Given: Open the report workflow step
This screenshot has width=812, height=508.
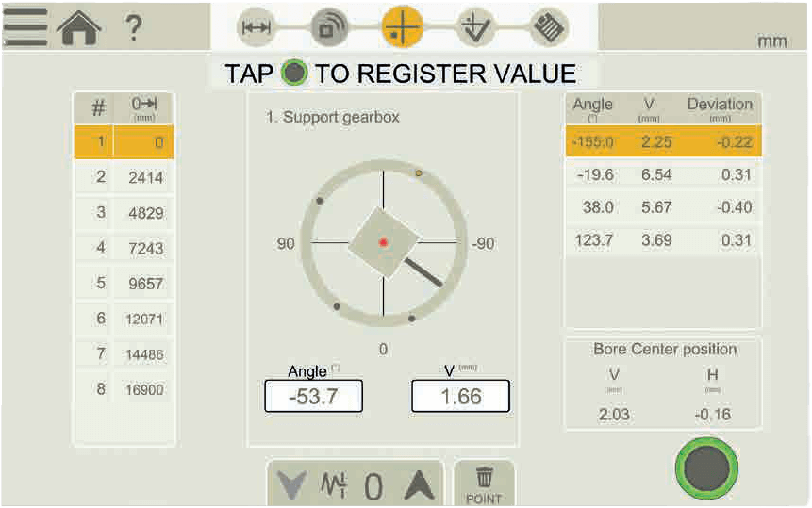Looking at the screenshot, I should 549,28.
